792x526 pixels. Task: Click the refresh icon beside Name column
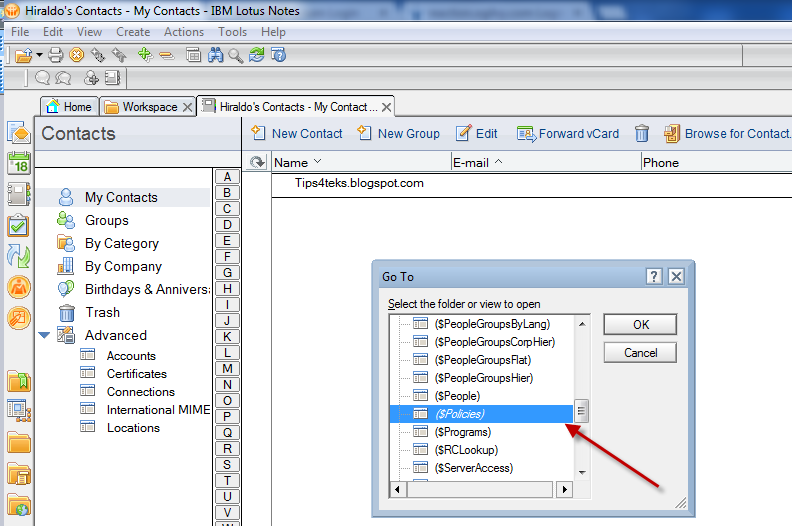click(257, 162)
